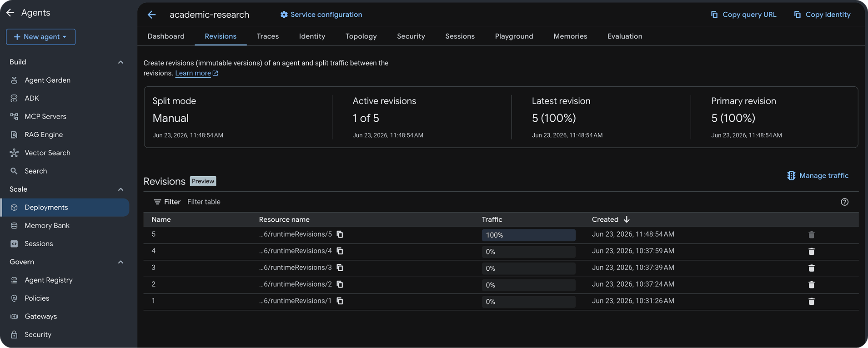Delete revision 4 with trash icon
This screenshot has width=868, height=348.
(812, 251)
